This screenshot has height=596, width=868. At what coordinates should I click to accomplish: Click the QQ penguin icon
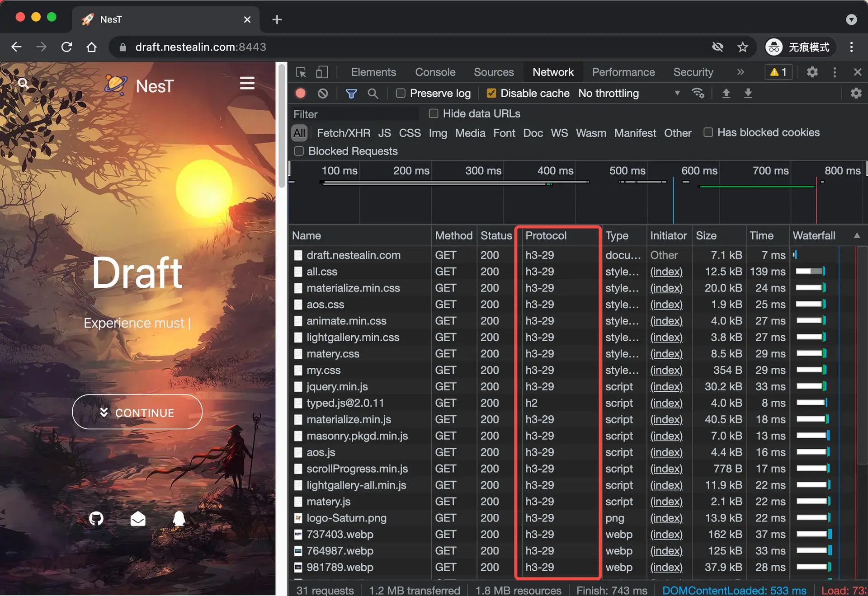pyautogui.click(x=179, y=518)
